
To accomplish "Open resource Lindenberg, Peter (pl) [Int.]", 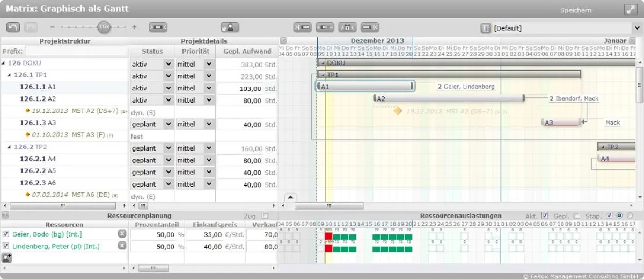I will coord(56,246).
